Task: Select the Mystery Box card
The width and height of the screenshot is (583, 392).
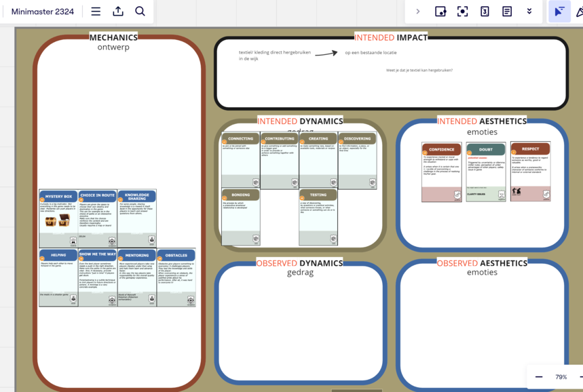Action: point(58,218)
